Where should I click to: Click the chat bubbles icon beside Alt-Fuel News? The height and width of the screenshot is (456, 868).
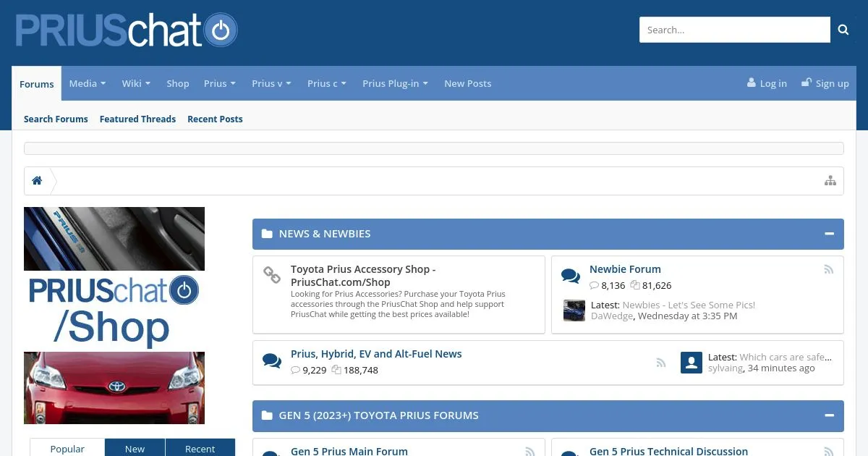tap(272, 360)
